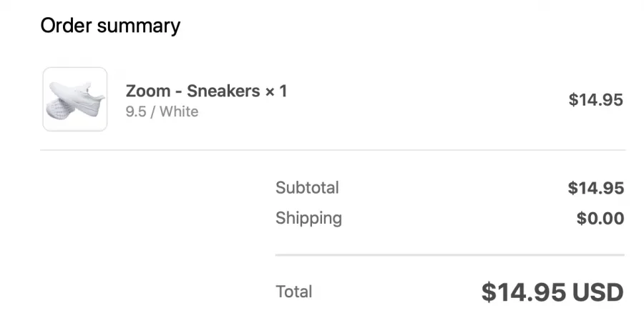Click the word summary in the heading

pos(139,26)
